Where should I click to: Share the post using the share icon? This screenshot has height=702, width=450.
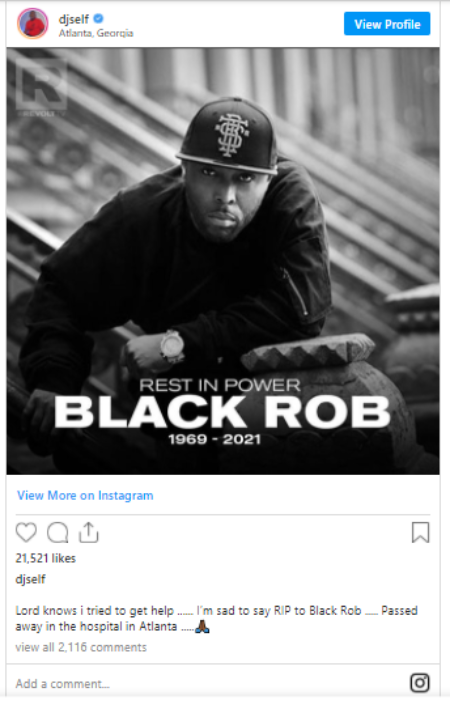click(89, 532)
